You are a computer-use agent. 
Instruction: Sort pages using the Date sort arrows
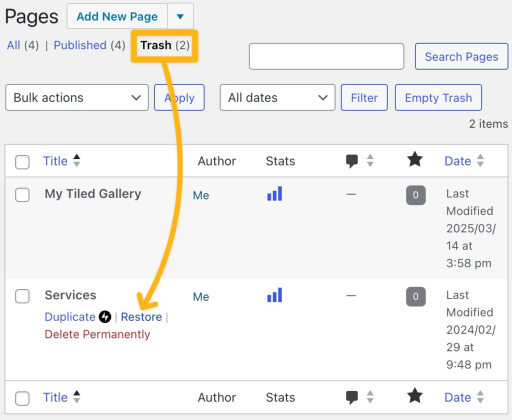tap(480, 160)
